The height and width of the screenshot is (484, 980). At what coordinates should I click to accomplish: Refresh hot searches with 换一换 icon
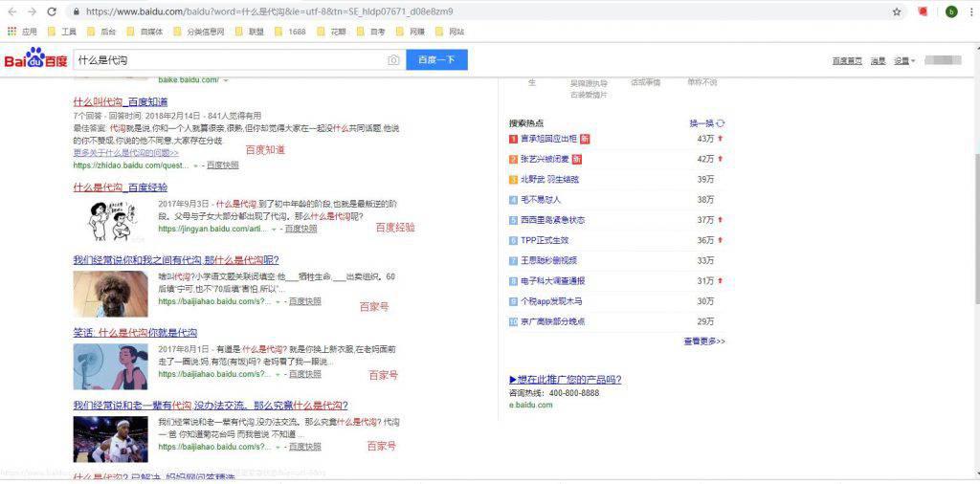pos(721,123)
